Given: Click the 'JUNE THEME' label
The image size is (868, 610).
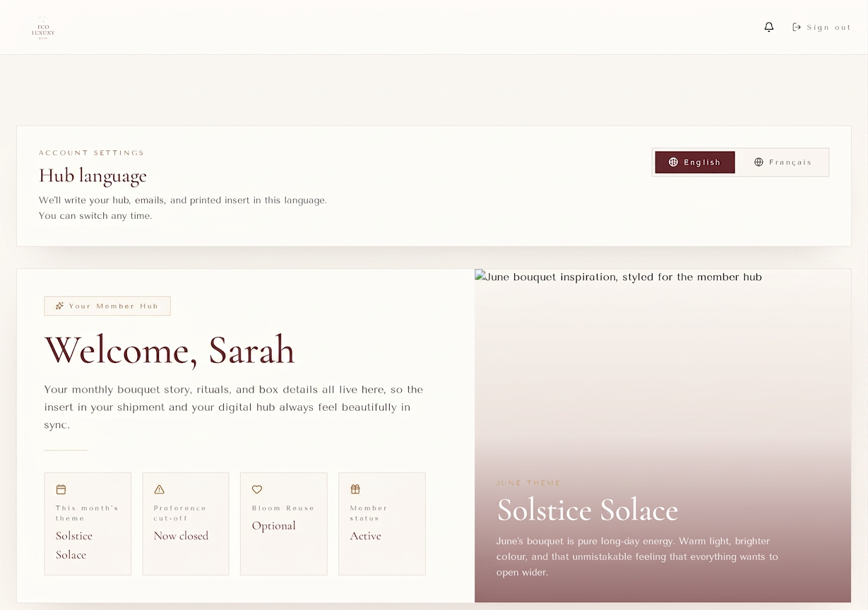Looking at the screenshot, I should [528, 483].
